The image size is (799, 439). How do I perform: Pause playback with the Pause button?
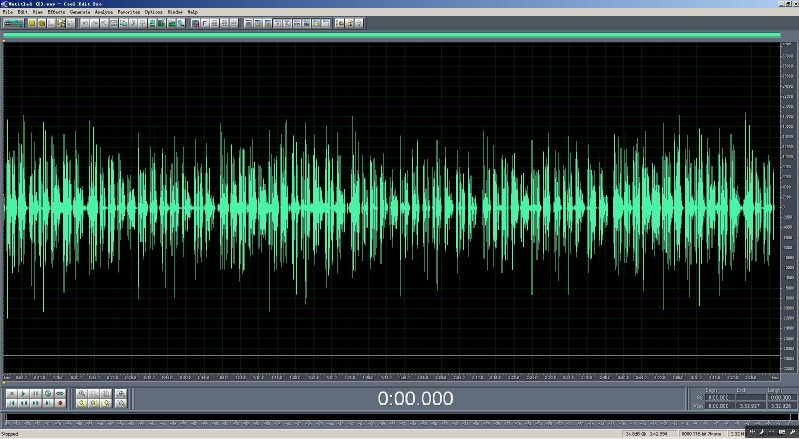click(36, 394)
